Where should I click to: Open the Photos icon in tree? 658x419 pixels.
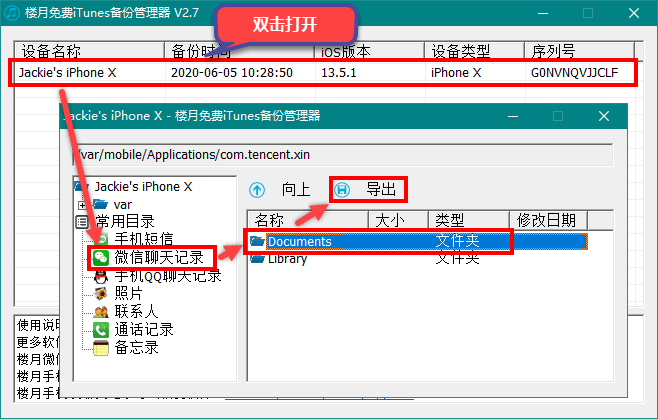101,293
